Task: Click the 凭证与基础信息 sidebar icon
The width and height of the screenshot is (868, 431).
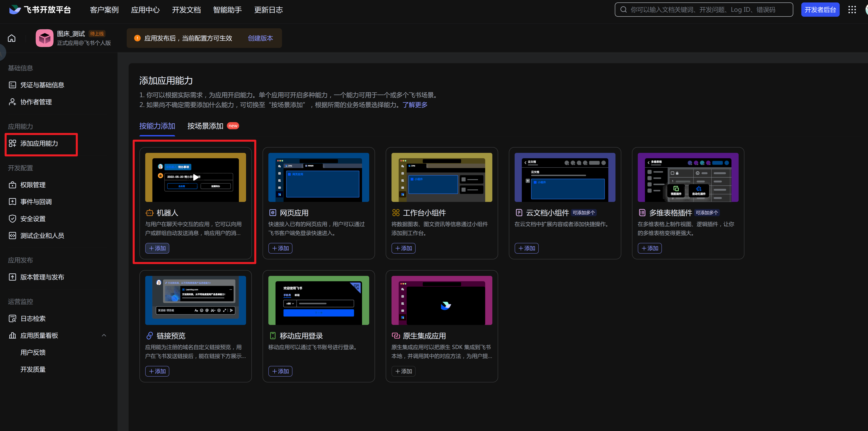Action: (12, 85)
